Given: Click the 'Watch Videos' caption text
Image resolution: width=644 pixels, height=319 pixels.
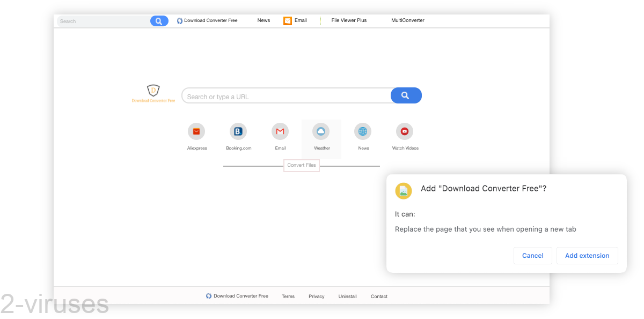Looking at the screenshot, I should click(x=405, y=148).
